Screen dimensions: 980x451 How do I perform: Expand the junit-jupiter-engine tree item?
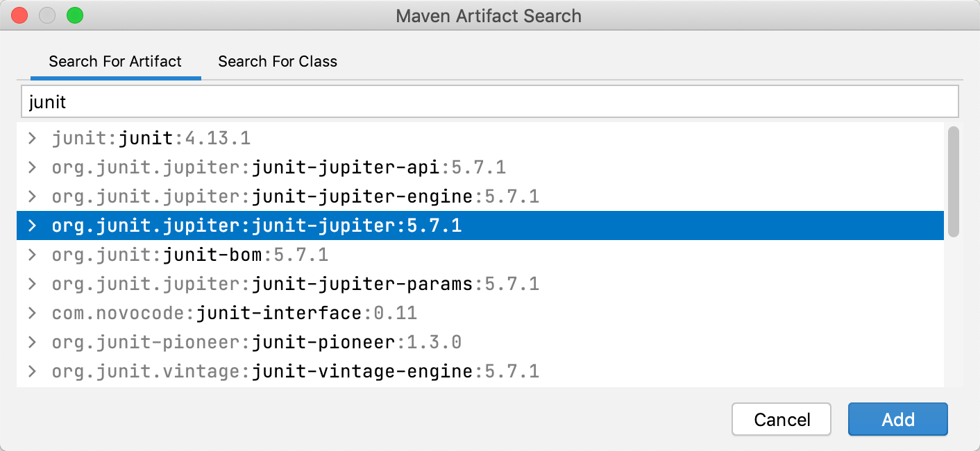(32, 196)
